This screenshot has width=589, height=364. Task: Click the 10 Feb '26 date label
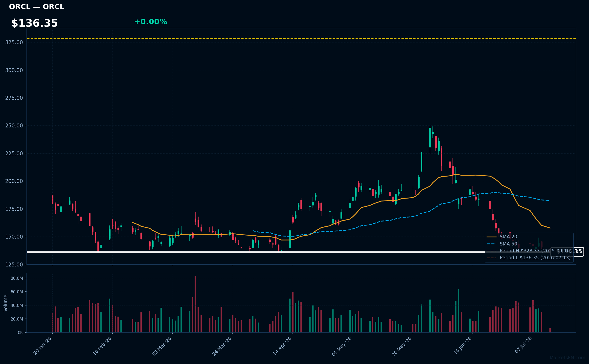tap(102, 346)
